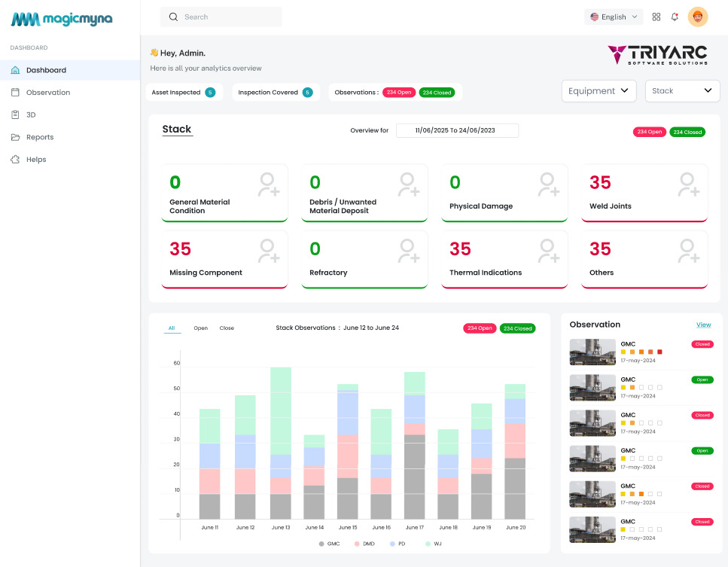Screen dimensions: 728x567
Task: Click assign-user icon on Thermal Indications card
Action: [x=549, y=251]
